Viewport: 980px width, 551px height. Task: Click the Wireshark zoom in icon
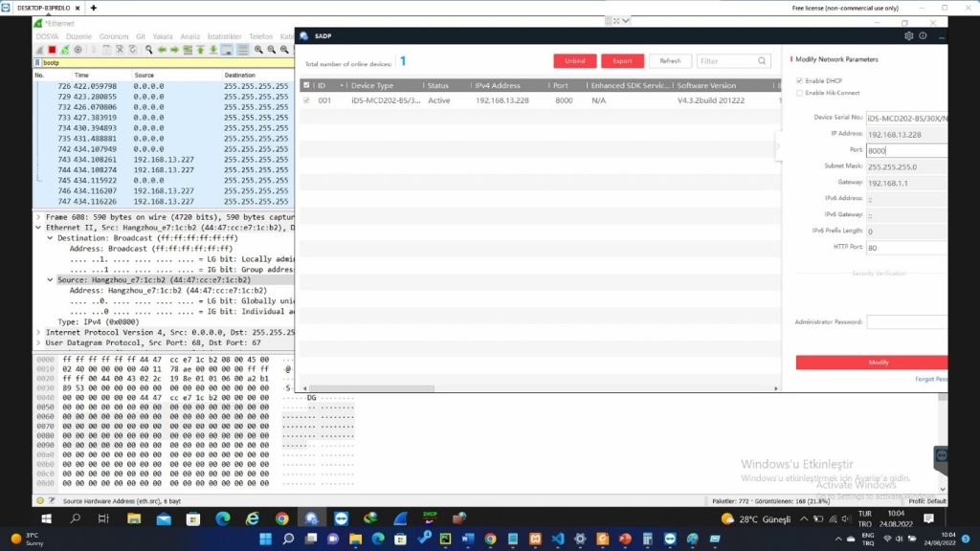coord(259,50)
